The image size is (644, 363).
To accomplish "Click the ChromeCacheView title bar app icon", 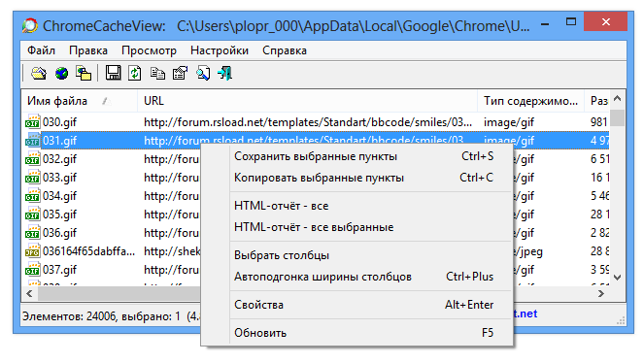I will coord(30,26).
